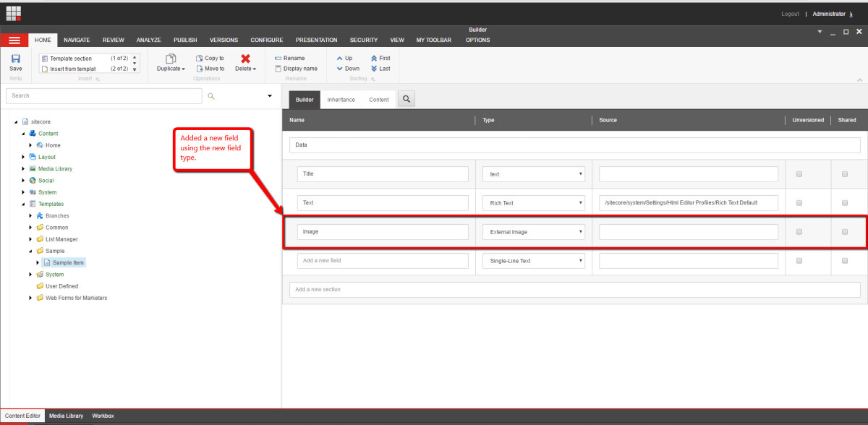Viewport: 868px width, 425px height.
Task: Move field Up with arrow icon
Action: click(339, 58)
